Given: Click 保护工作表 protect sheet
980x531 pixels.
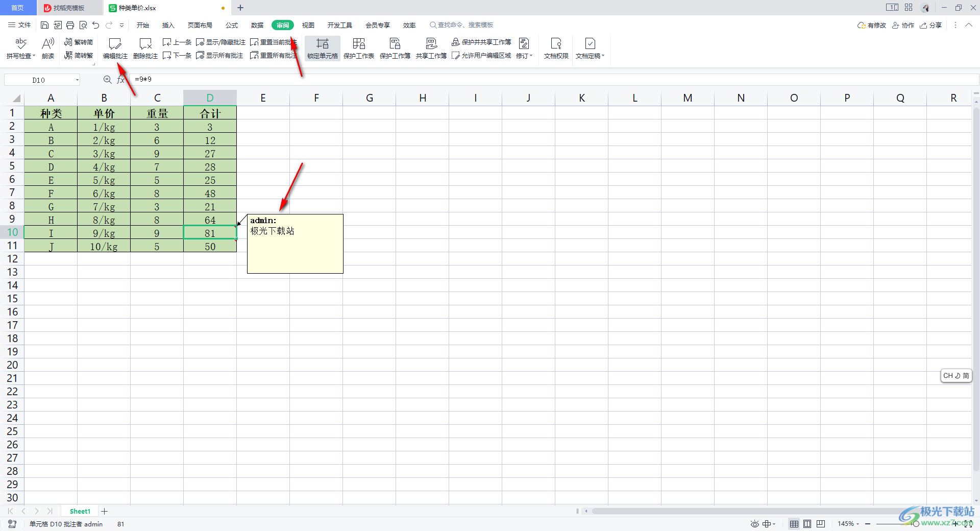Looking at the screenshot, I should [x=359, y=49].
